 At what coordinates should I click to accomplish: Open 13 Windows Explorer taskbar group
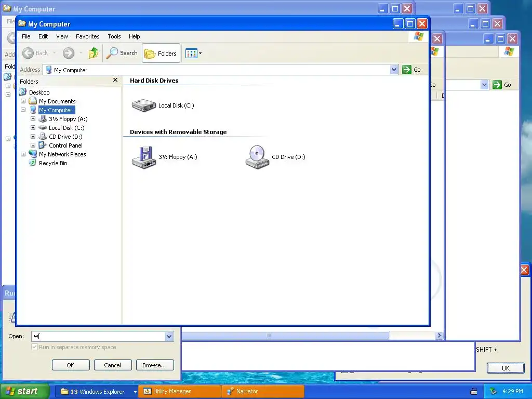(96, 392)
